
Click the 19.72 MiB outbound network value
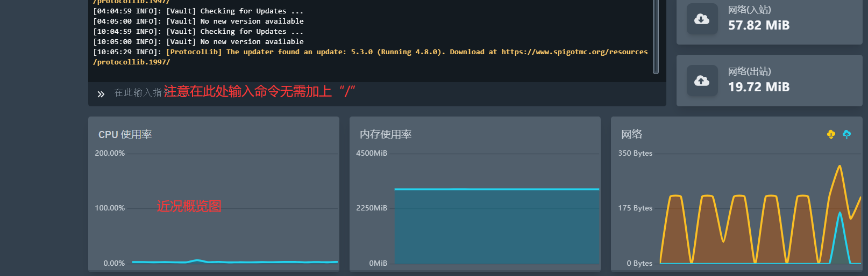coord(758,87)
